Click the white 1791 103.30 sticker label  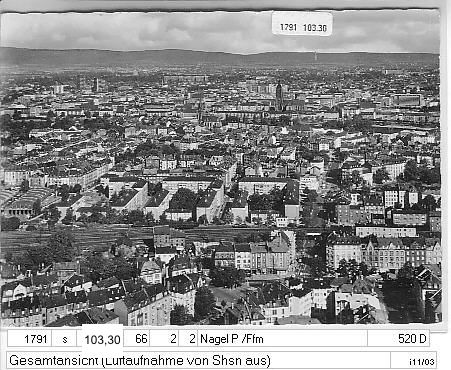(x=302, y=24)
